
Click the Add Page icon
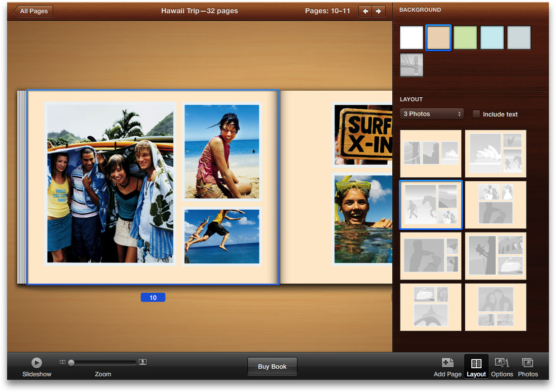[x=448, y=363]
